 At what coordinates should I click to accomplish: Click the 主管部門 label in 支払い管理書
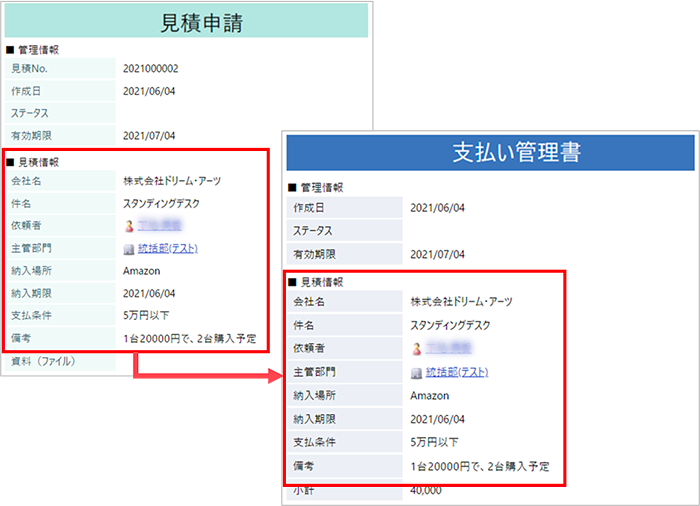[x=314, y=372]
